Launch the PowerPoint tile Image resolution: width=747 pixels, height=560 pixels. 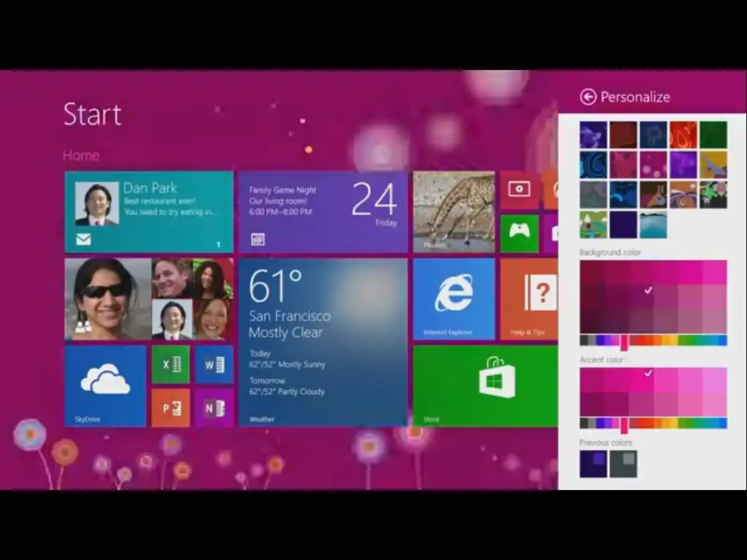pyautogui.click(x=171, y=408)
